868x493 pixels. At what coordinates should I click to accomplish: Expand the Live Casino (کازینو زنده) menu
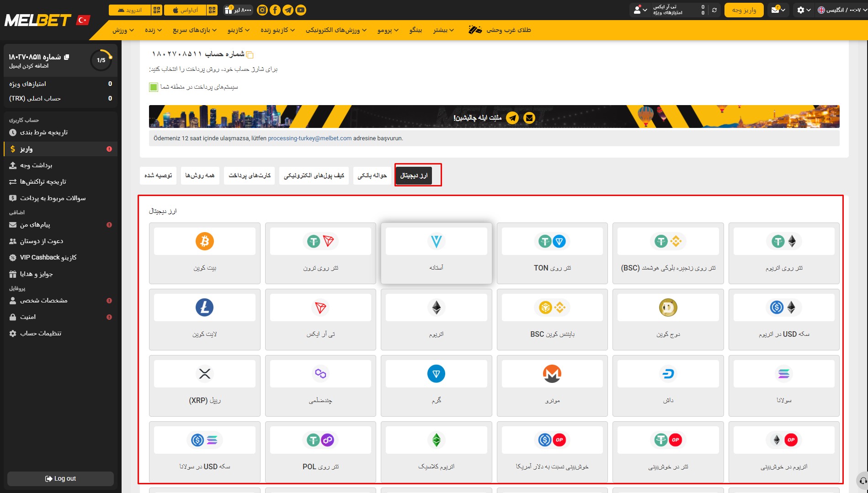[x=278, y=30]
